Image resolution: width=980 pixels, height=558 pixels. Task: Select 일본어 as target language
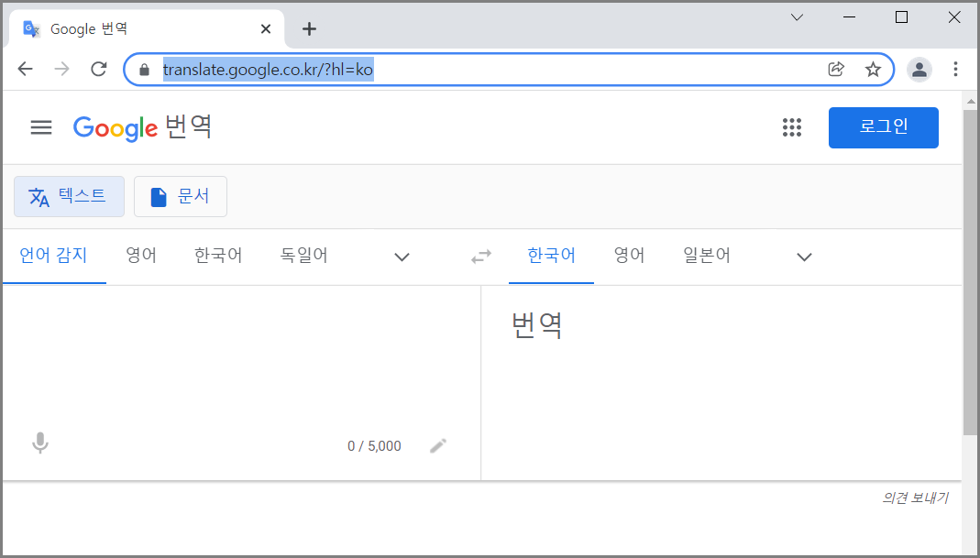pos(707,256)
